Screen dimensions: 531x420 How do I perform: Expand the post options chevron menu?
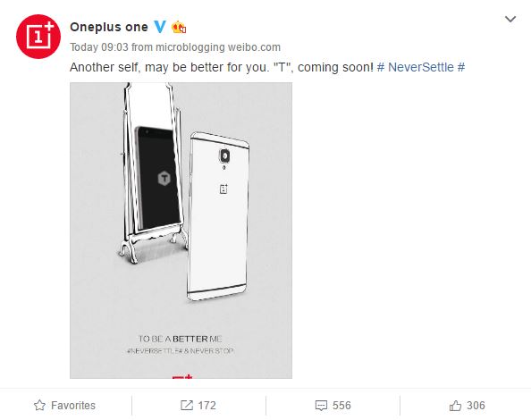click(x=510, y=19)
